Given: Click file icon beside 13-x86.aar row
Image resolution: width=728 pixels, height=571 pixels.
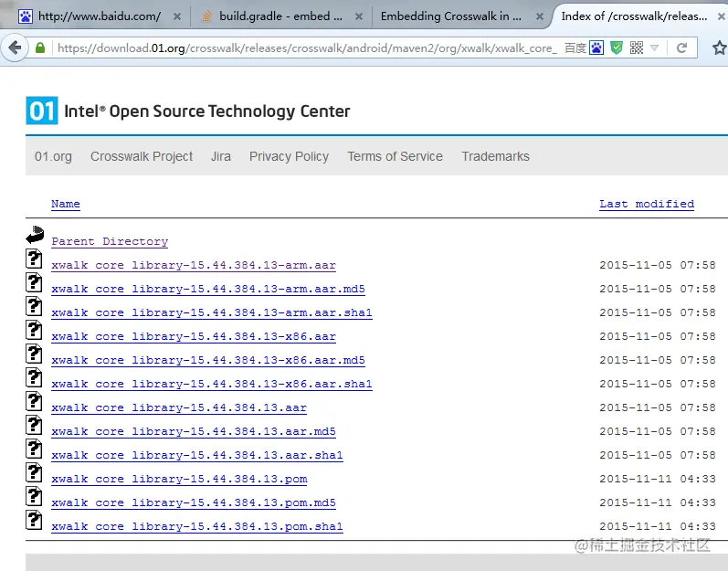Looking at the screenshot, I should click(x=34, y=330).
